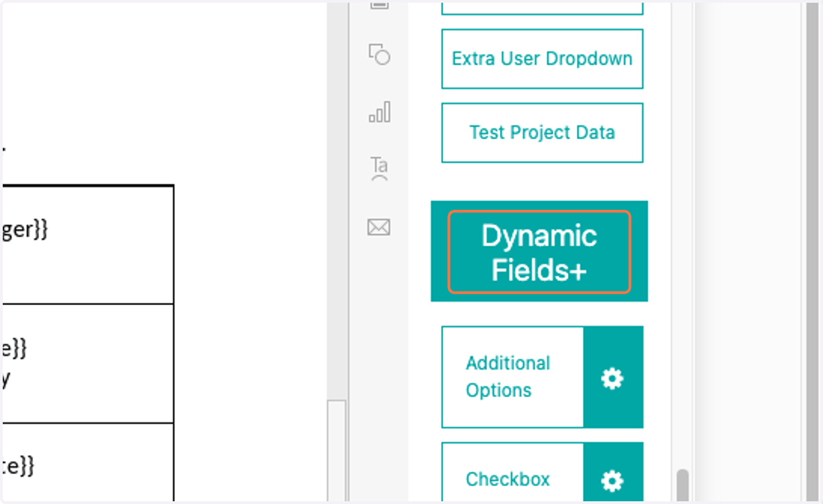Open Checkbox field gear settings

pos(613,473)
